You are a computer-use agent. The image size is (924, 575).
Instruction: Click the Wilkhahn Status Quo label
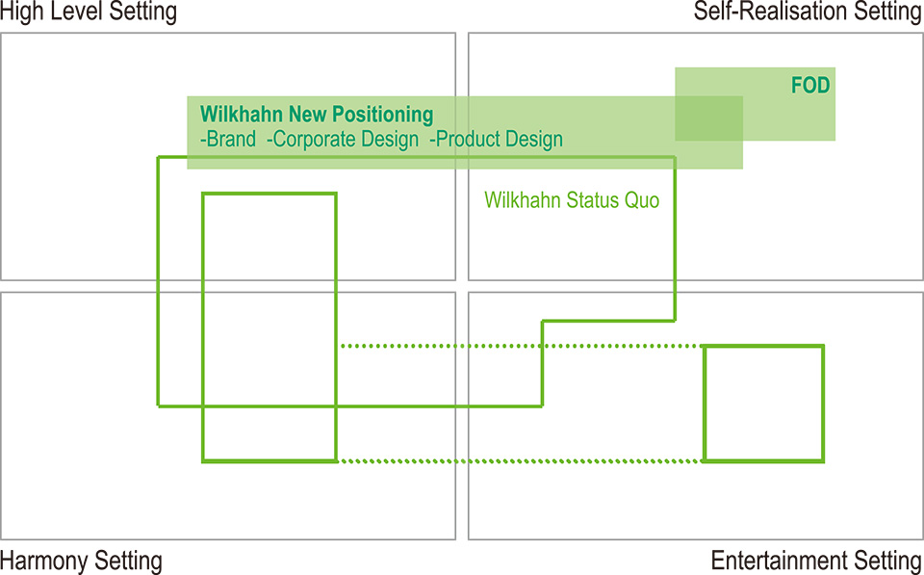pos(572,200)
